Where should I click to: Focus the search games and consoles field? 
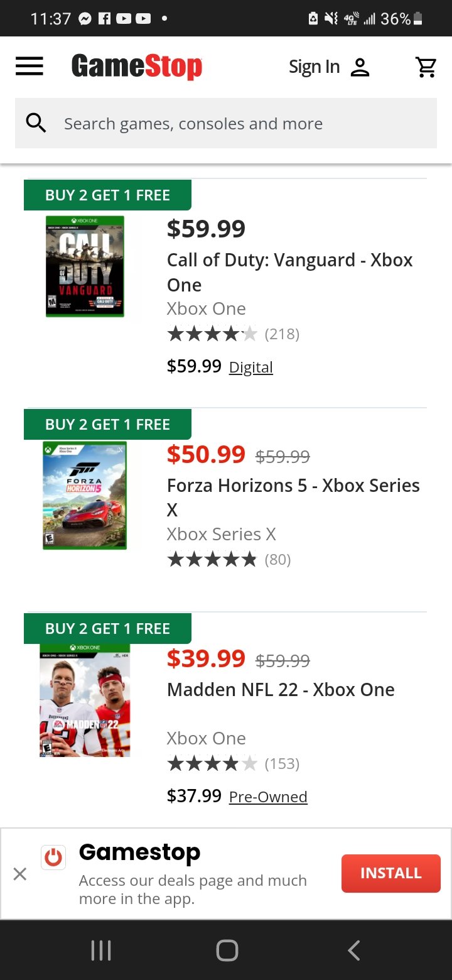click(245, 124)
